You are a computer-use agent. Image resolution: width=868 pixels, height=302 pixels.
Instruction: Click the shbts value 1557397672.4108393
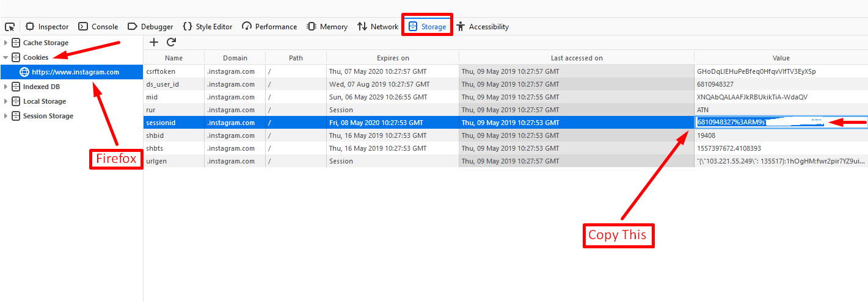point(729,148)
